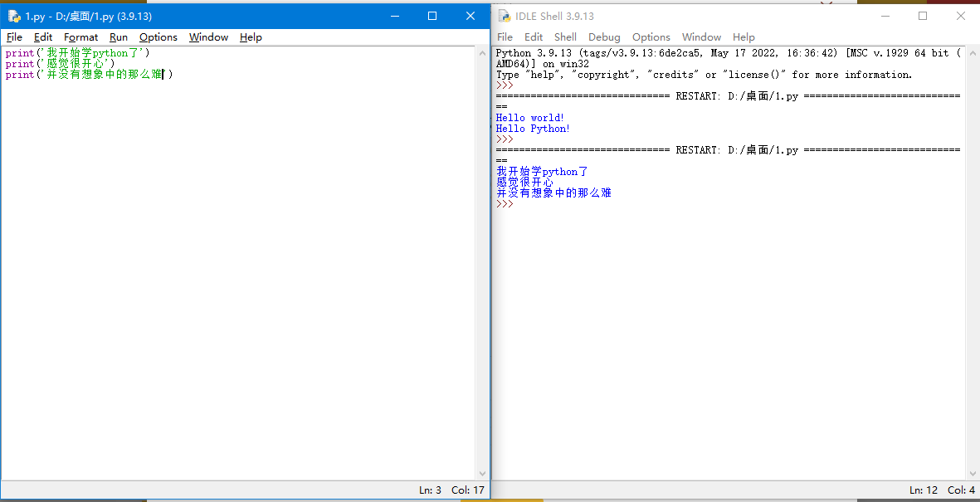This screenshot has height=502, width=980.
Task: Click Python file icon in 1.py title bar
Action: (14, 17)
